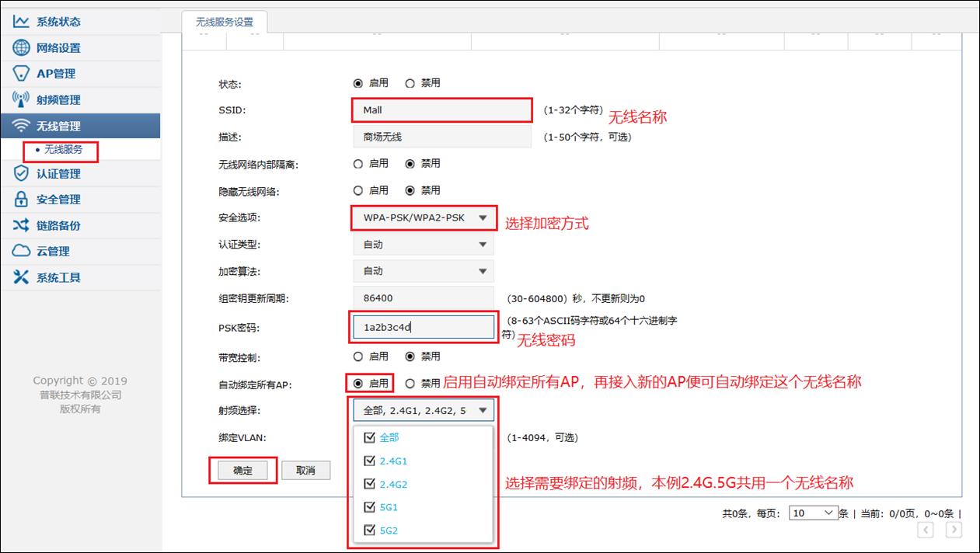
Task: Disable 隐藏无线网络 by selecting 禁用
Action: click(x=410, y=190)
